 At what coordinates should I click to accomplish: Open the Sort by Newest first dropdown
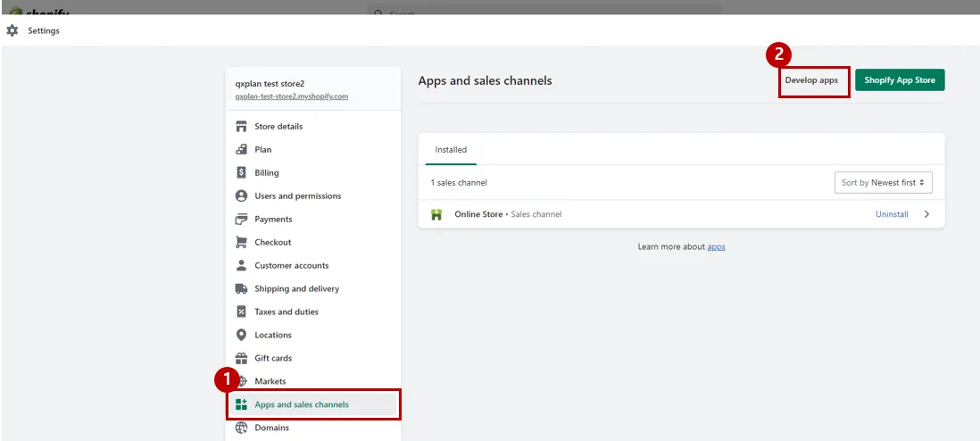pyautogui.click(x=883, y=183)
